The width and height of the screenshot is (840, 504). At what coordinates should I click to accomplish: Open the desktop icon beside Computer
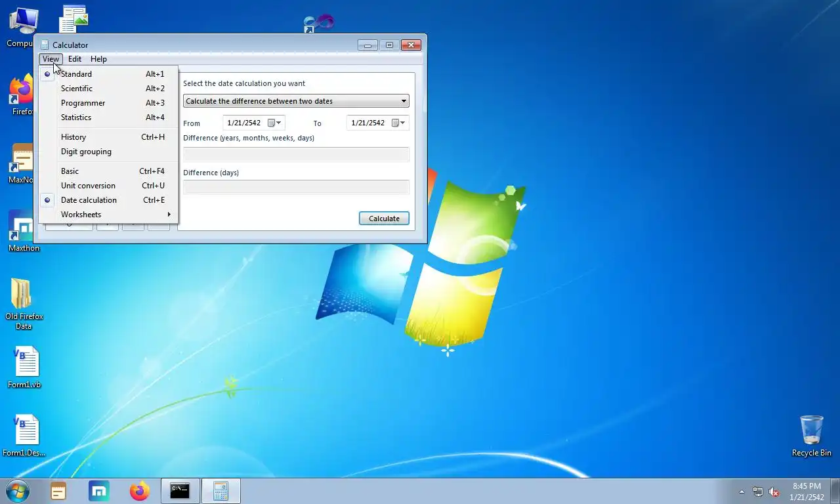pyautogui.click(x=73, y=18)
